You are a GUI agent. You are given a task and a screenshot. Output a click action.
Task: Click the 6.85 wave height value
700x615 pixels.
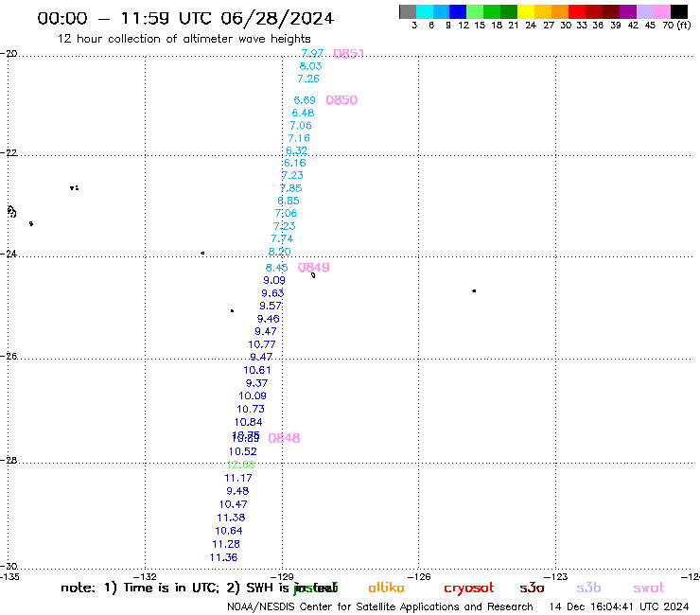[x=289, y=201]
